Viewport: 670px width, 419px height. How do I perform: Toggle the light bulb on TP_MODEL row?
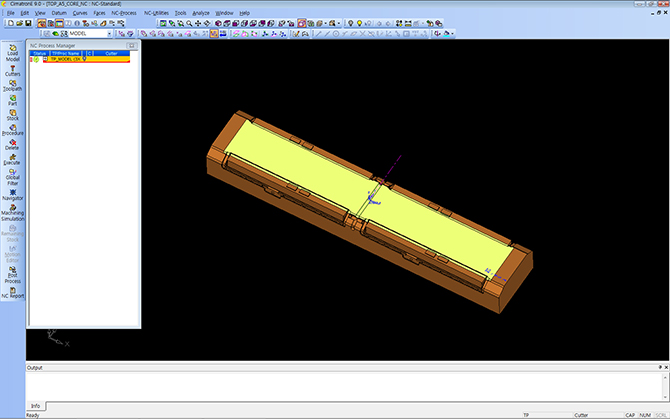click(85, 59)
